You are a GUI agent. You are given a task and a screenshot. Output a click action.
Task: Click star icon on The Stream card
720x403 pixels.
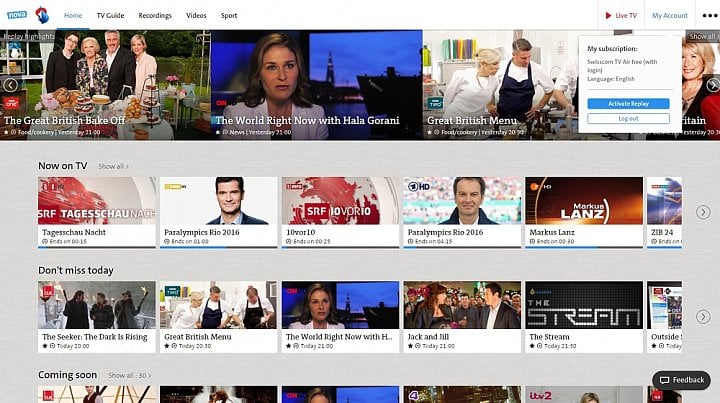click(532, 346)
